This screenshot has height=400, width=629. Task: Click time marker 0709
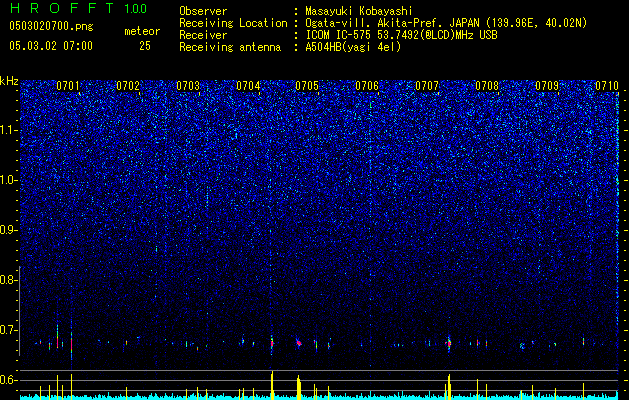pyautogui.click(x=547, y=86)
